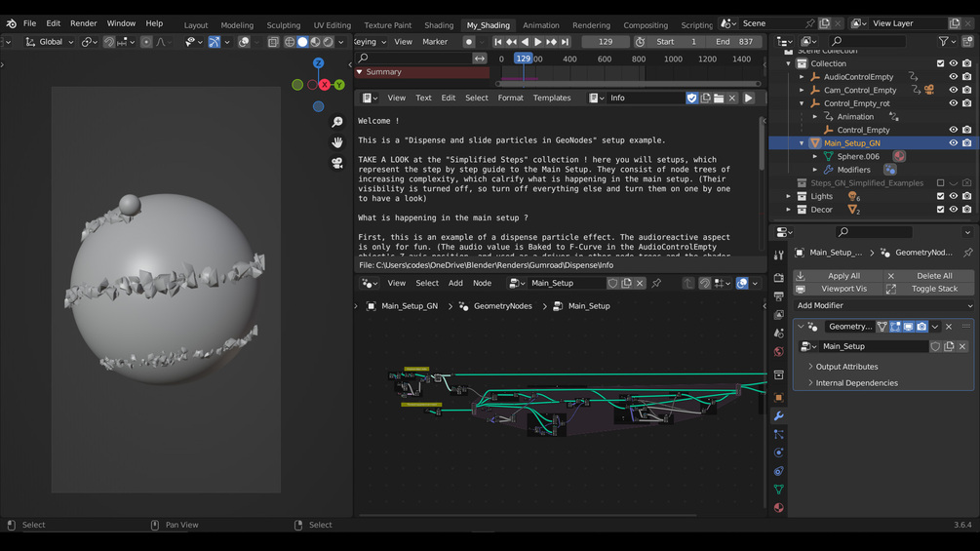Run script in text editor
This screenshot has height=551, width=980.
tap(748, 98)
